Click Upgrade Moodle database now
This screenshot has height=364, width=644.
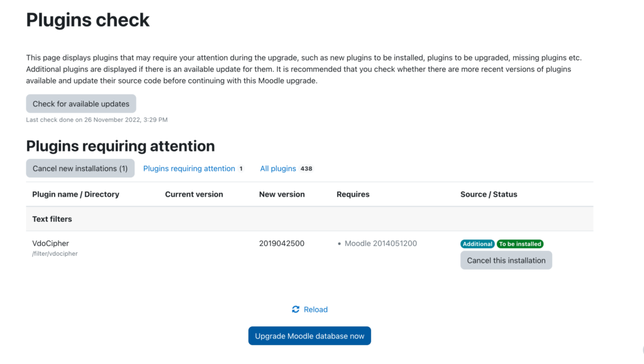[309, 336]
